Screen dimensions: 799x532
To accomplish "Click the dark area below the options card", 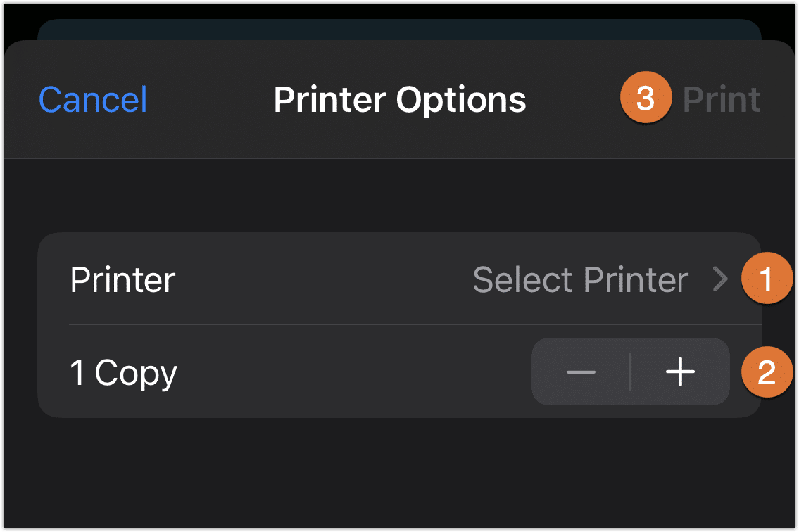I will point(400,473).
